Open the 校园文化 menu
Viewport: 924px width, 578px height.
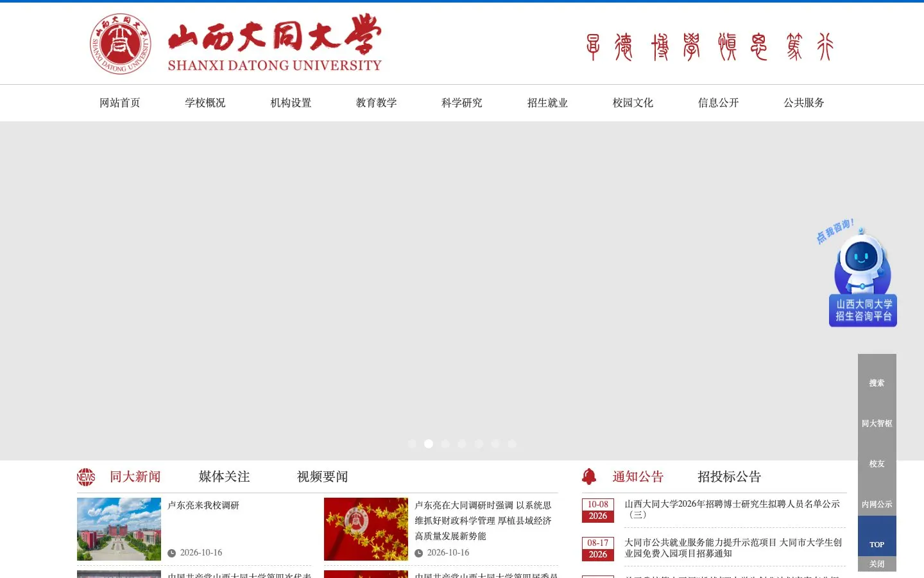click(633, 103)
